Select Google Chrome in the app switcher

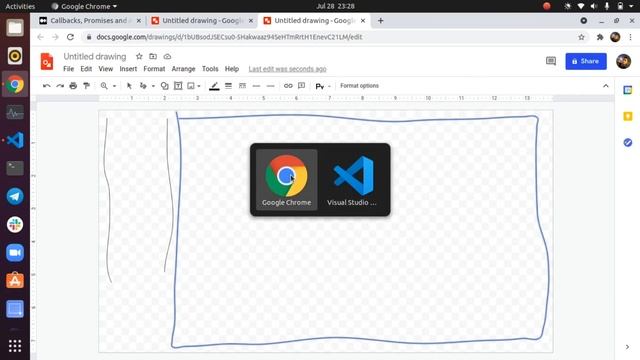click(287, 180)
